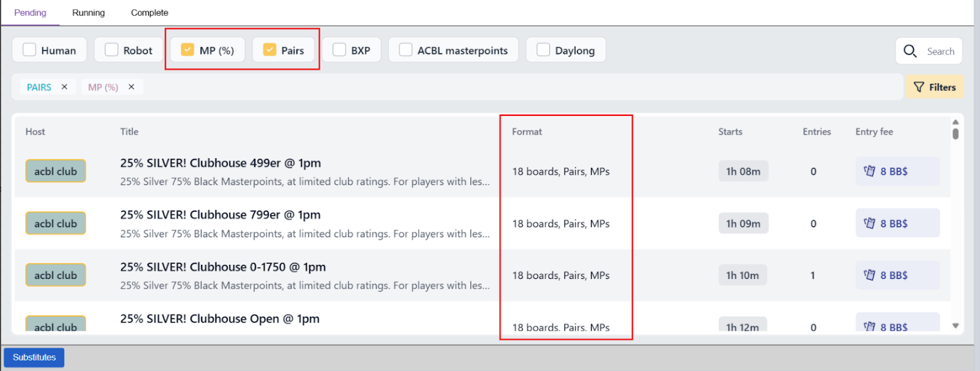980x371 pixels.
Task: Enable the Human checkbox filter
Action: [x=29, y=50]
